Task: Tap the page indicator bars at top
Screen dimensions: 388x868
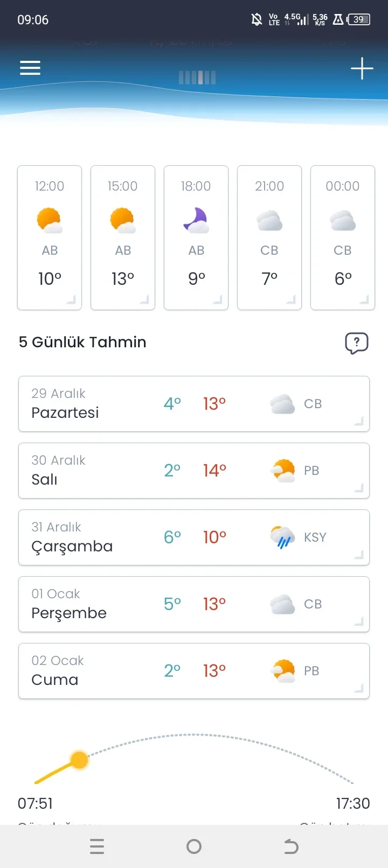Action: (x=197, y=78)
